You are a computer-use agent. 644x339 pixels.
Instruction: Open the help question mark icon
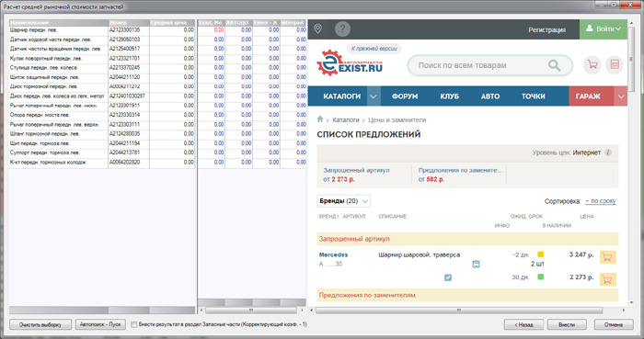[x=342, y=29]
